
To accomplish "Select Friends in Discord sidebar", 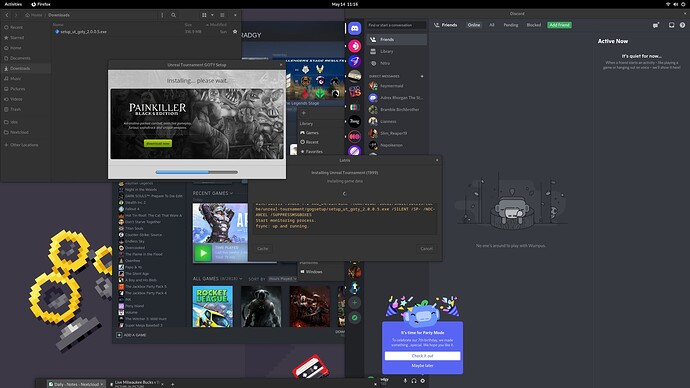I will (397, 40).
